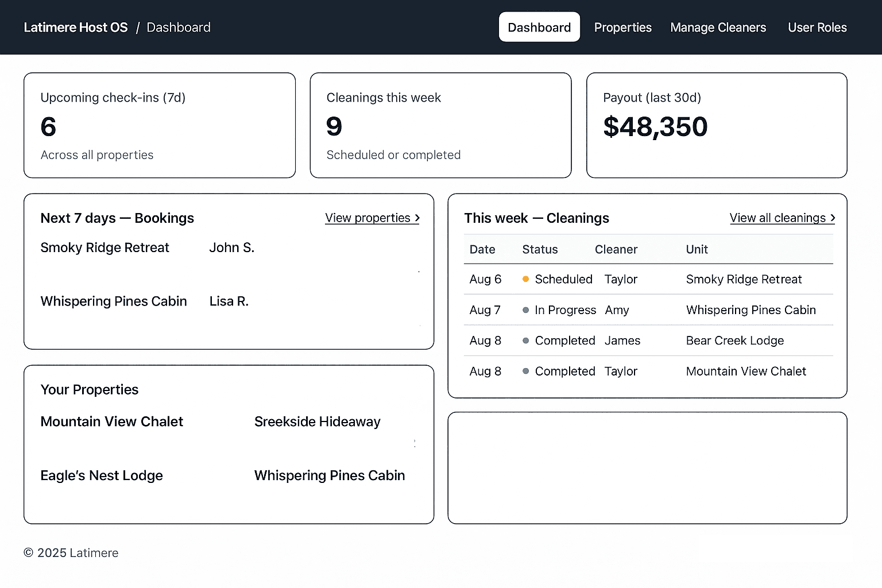The height and width of the screenshot is (588, 882).
Task: Click Scheduled status text
Action: click(563, 279)
